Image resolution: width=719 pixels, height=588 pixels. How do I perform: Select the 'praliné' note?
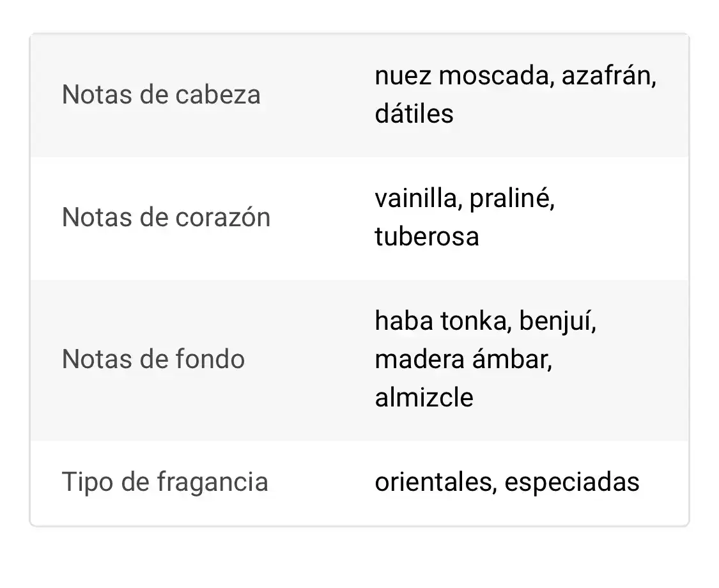click(x=512, y=199)
